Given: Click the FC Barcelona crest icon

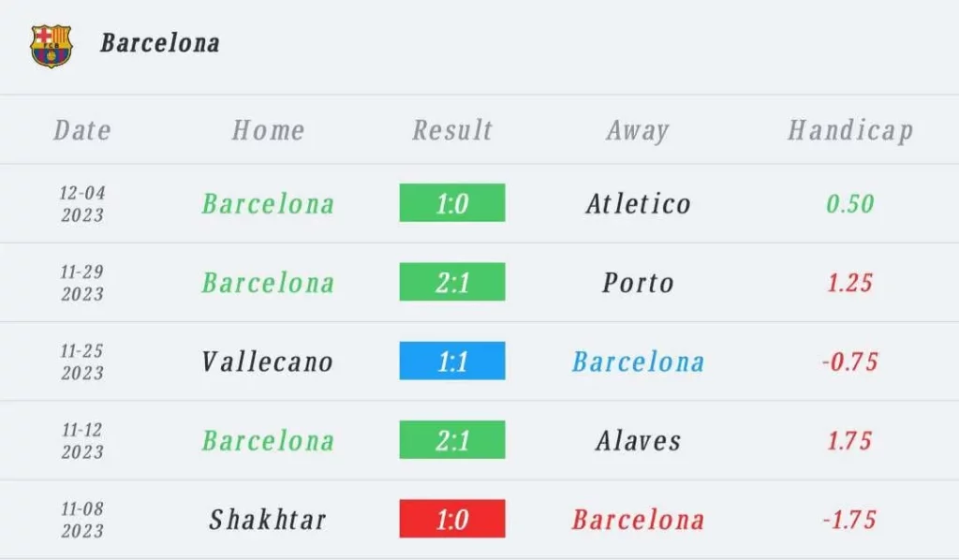Looking at the screenshot, I should [52, 46].
